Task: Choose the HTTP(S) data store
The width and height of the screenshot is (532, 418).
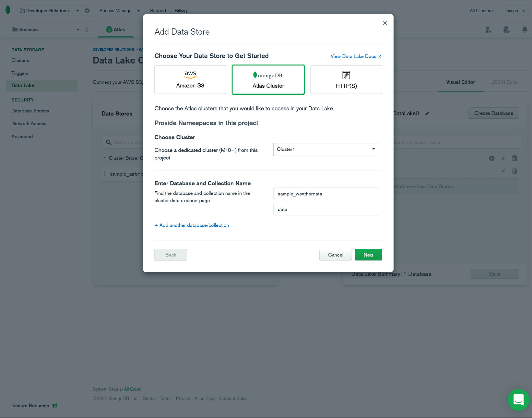Action: (346, 80)
